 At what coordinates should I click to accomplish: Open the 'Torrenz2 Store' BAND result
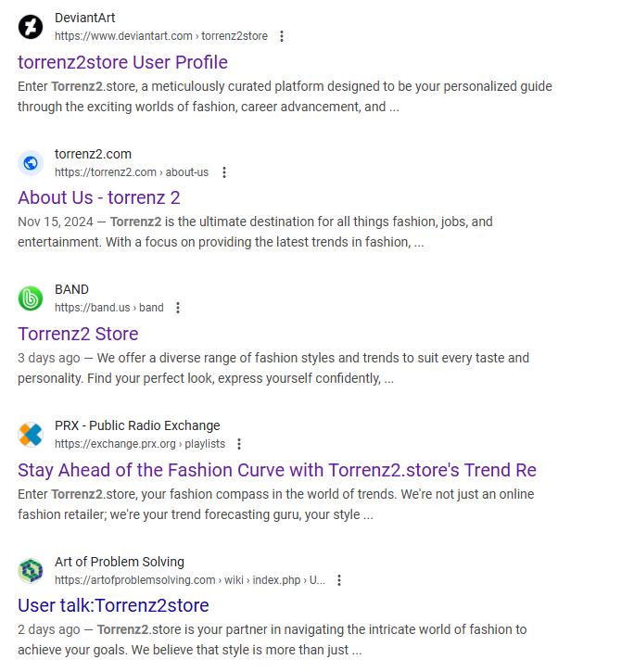tap(78, 334)
